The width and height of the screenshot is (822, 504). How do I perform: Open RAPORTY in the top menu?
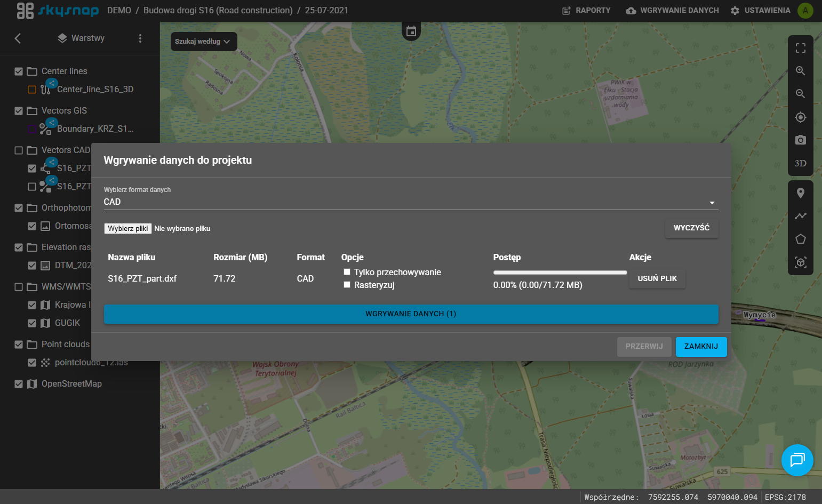coord(586,11)
